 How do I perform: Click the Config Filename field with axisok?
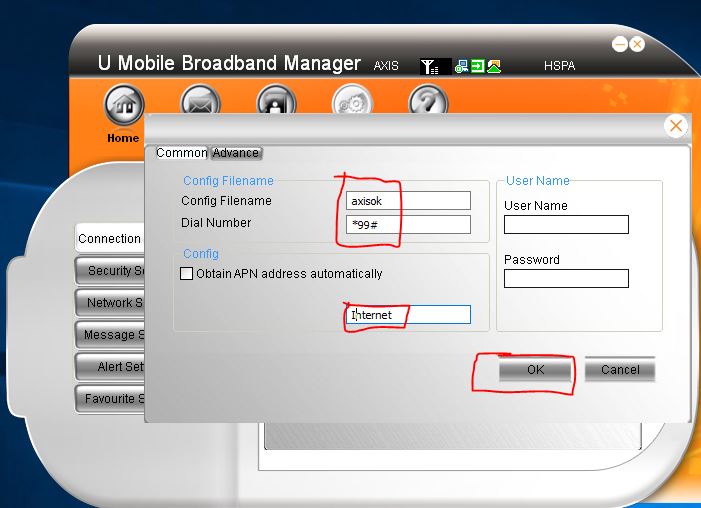408,201
